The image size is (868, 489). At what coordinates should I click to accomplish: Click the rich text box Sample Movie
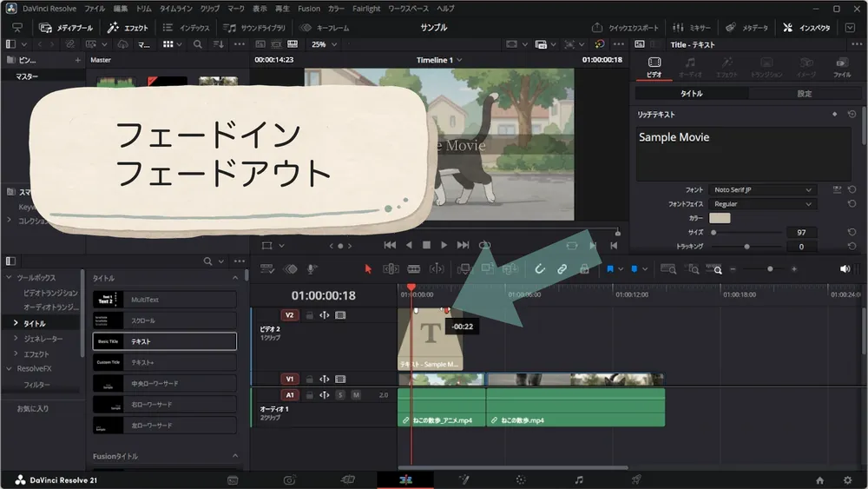[x=744, y=154]
